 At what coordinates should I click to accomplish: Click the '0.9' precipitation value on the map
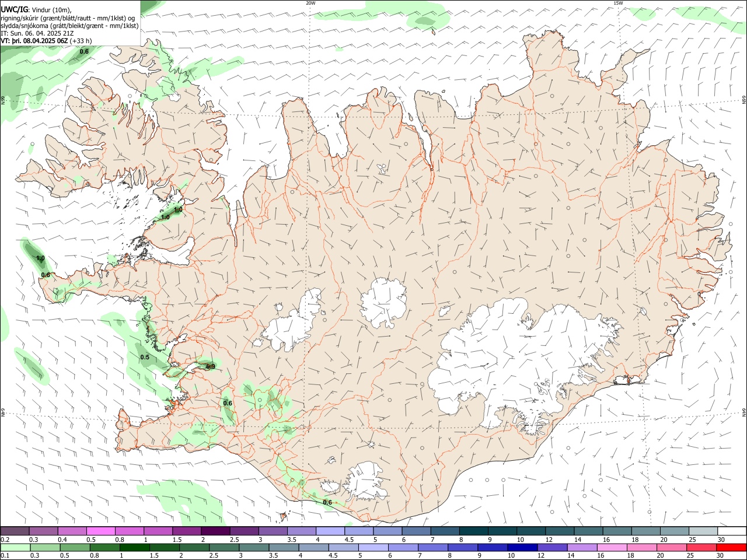pos(211,366)
